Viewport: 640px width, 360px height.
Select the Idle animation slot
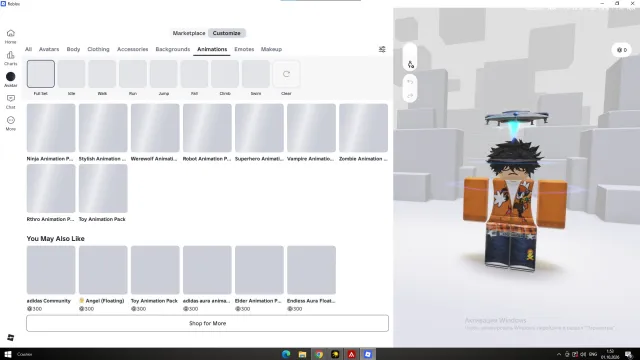point(71,74)
